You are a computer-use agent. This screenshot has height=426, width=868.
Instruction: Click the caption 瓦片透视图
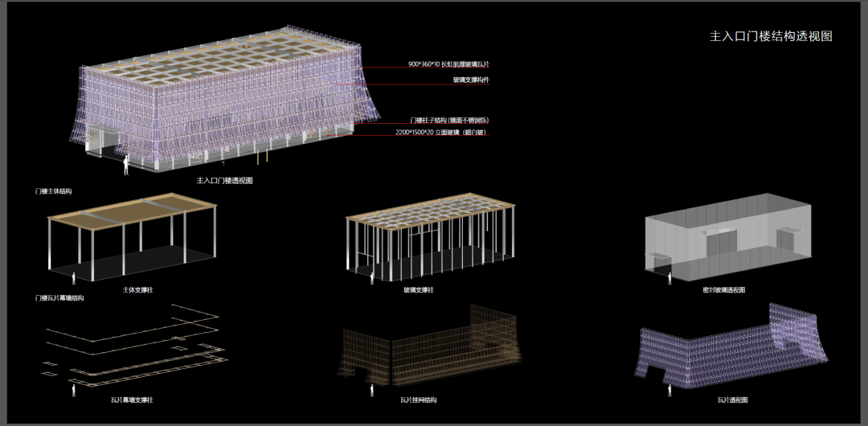pyautogui.click(x=732, y=399)
